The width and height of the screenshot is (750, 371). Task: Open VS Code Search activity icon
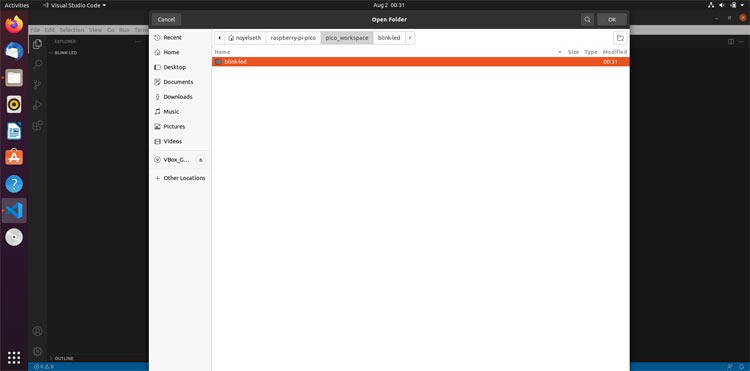(x=37, y=64)
